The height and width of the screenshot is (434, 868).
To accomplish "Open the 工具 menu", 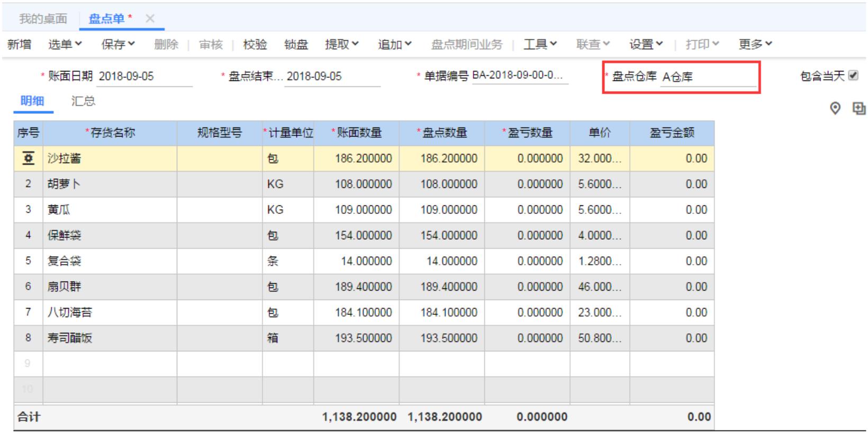I will click(x=540, y=44).
